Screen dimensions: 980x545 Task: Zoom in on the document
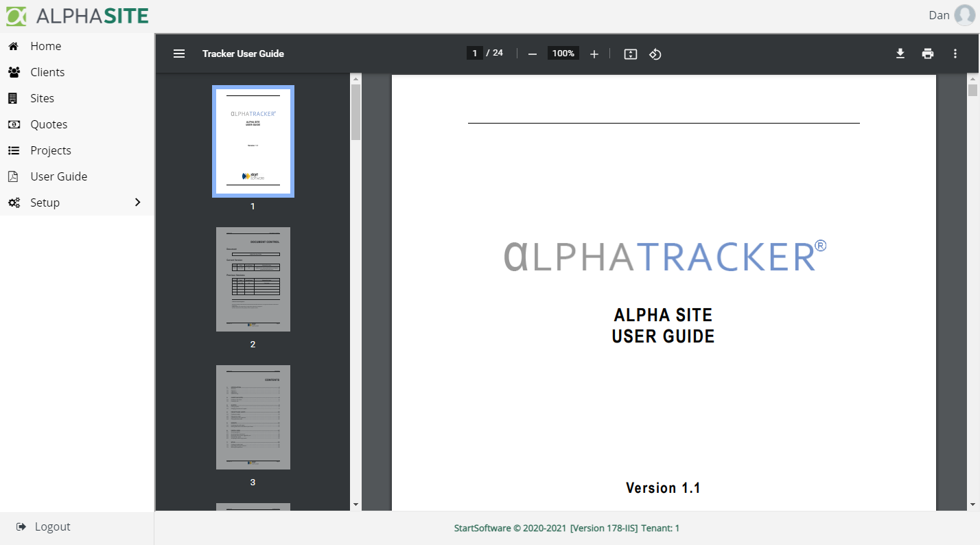594,53
